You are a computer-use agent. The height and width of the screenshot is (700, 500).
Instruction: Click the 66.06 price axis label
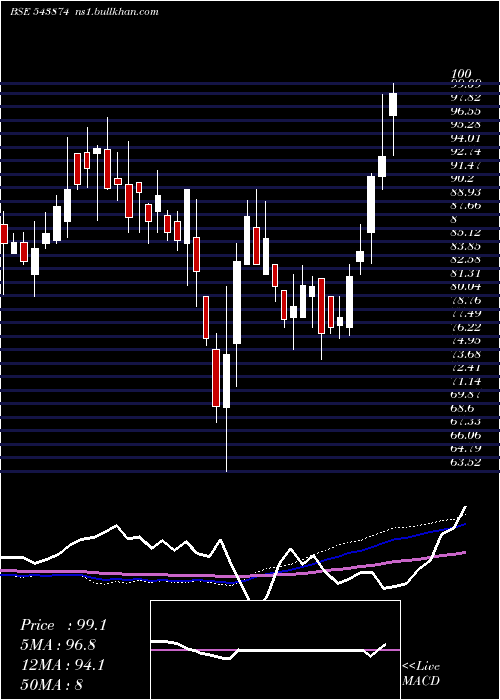pyautogui.click(x=465, y=435)
